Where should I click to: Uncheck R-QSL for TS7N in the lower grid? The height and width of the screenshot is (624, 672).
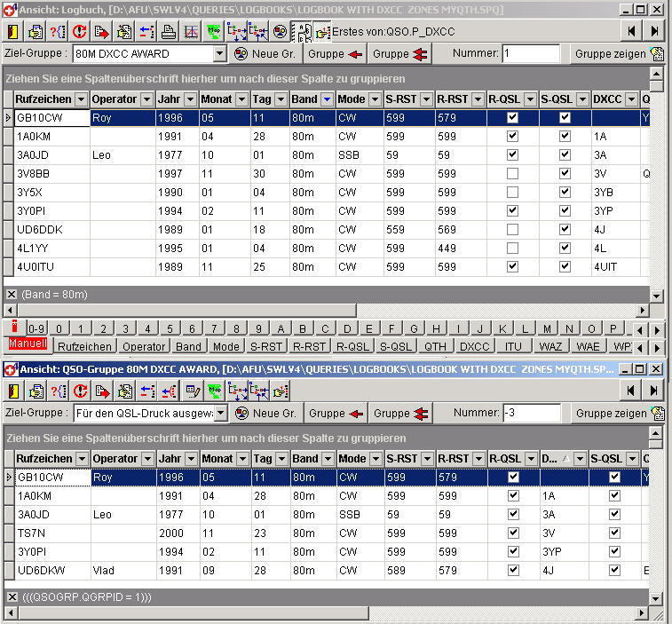(512, 533)
